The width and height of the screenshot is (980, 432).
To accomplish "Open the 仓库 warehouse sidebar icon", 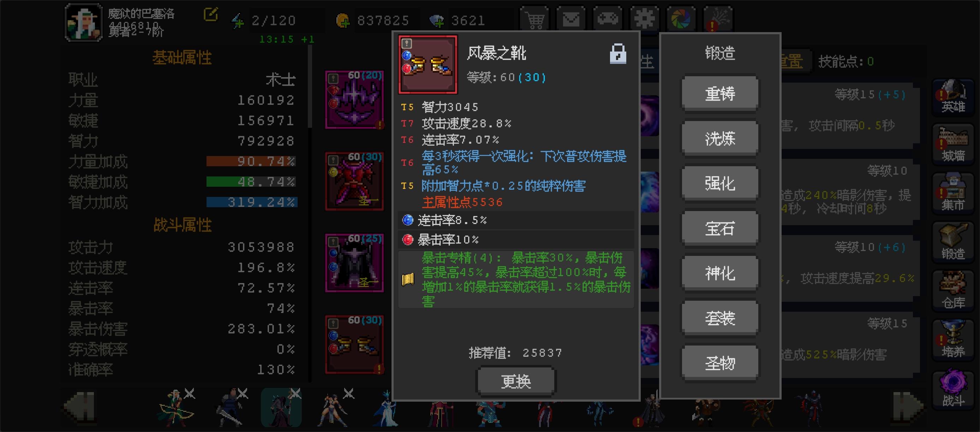I will 953,291.
